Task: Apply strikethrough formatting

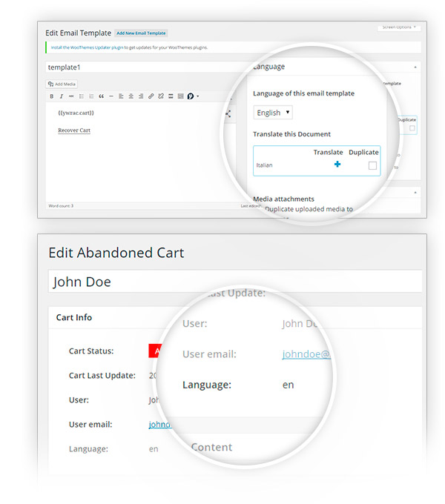Action: click(71, 96)
